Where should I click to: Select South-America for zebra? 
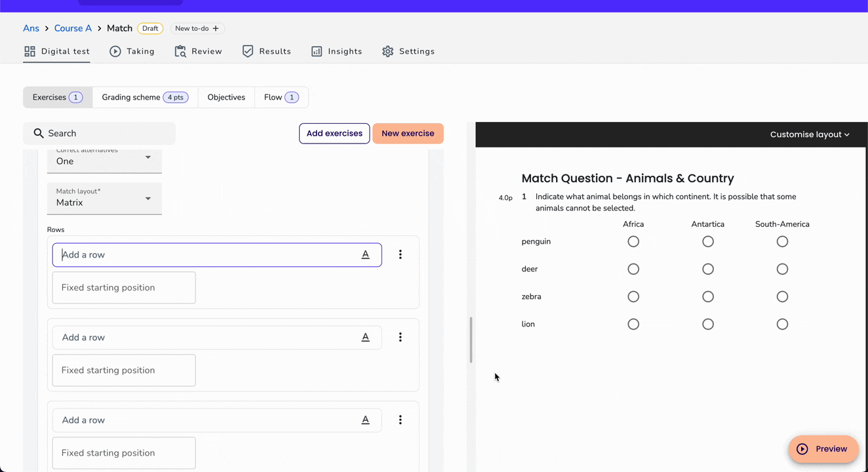point(782,296)
